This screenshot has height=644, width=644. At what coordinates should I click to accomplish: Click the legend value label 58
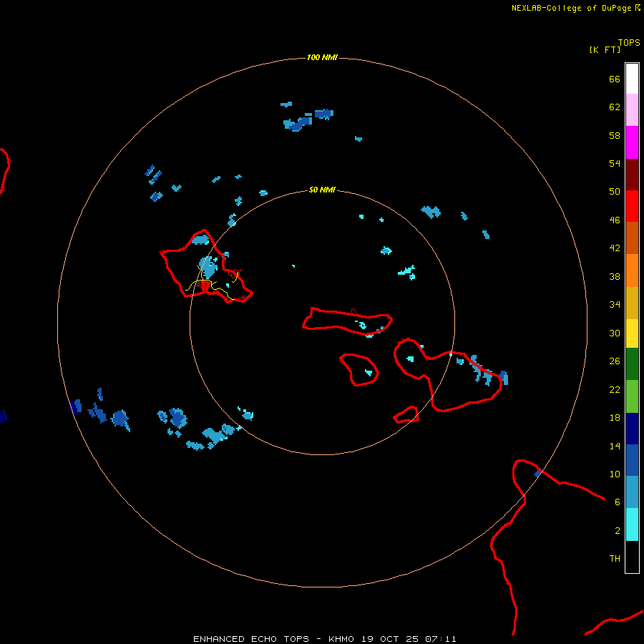[615, 135]
